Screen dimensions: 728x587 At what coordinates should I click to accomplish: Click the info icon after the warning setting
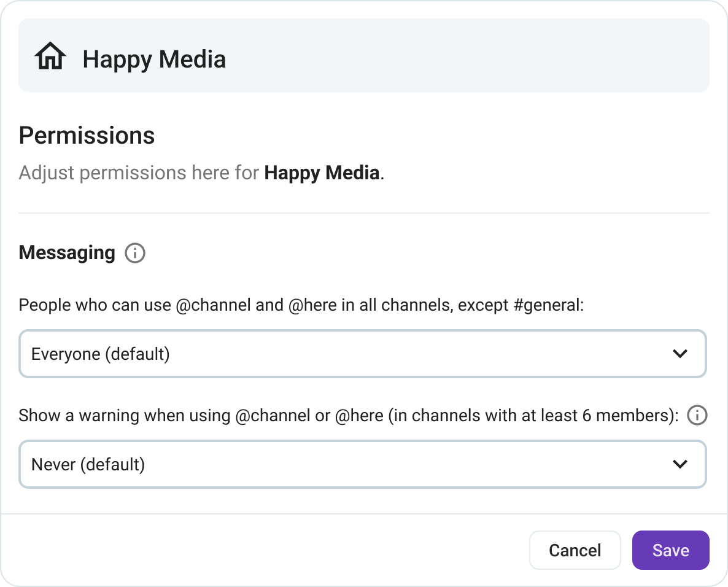(697, 416)
